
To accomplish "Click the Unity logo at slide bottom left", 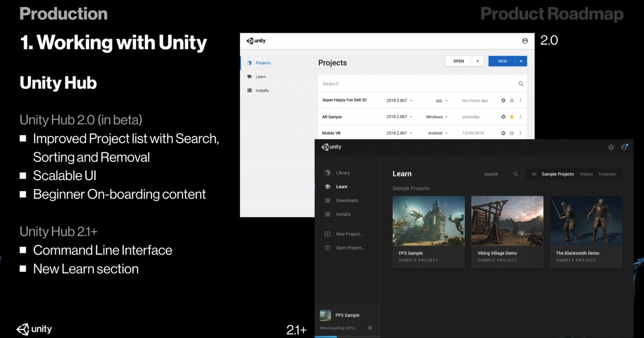I will point(34,329).
